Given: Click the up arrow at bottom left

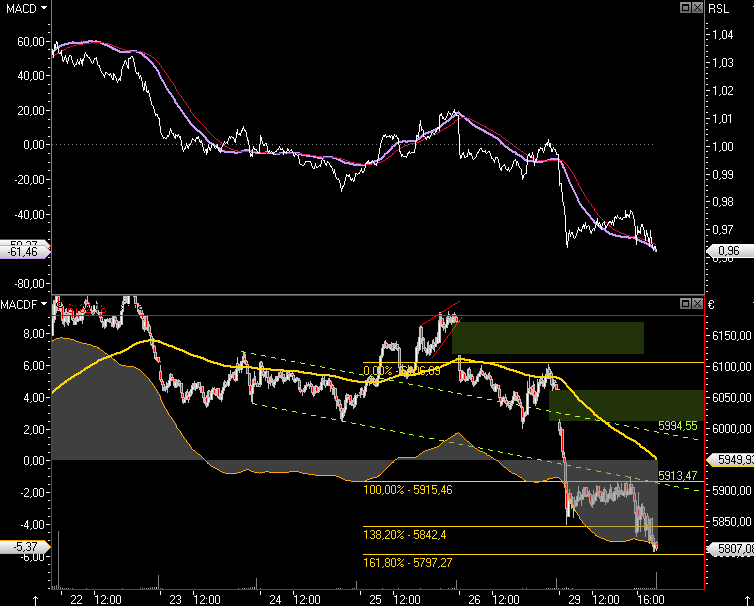Looking at the screenshot, I should tap(35, 600).
